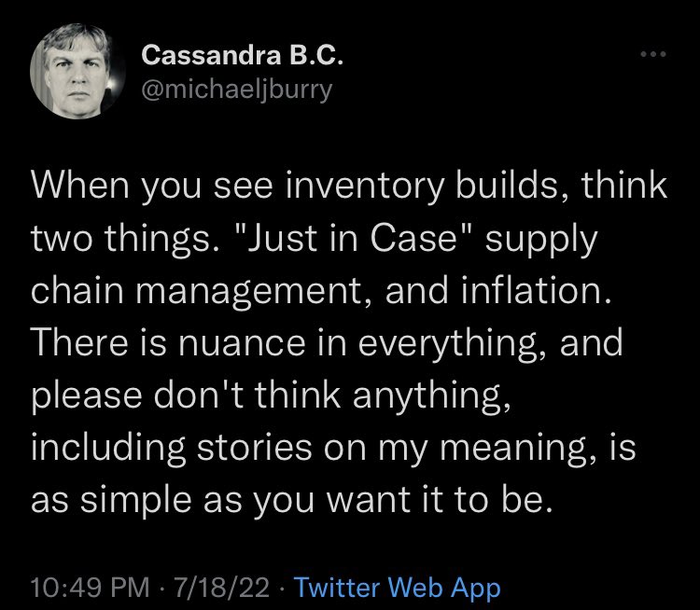
Task: Open the Twitter Web App source link
Action: point(398,588)
